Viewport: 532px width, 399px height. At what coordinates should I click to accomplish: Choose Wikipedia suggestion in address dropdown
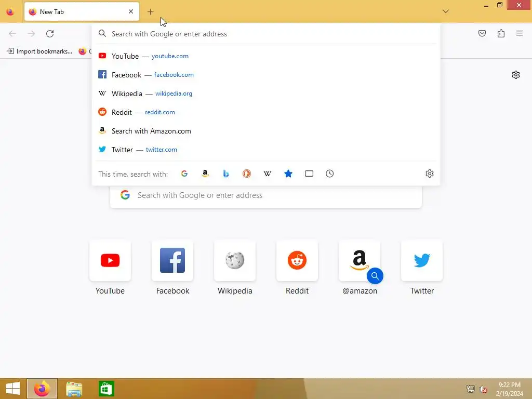tap(266, 94)
